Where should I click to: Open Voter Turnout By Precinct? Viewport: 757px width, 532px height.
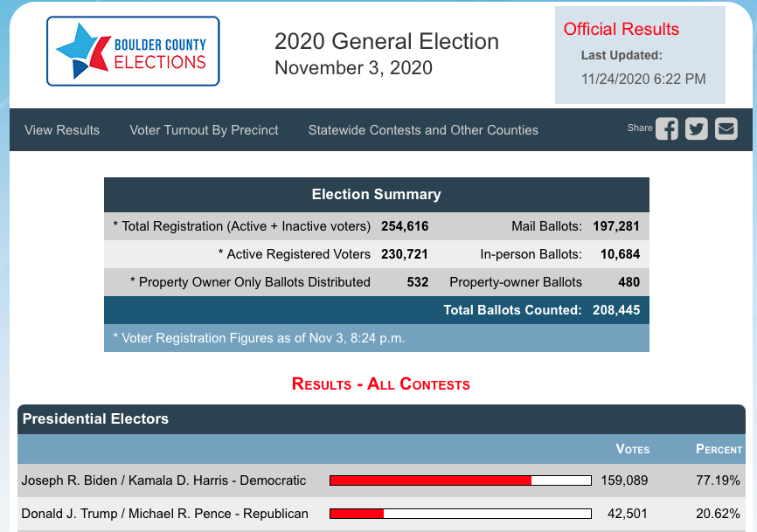coord(204,130)
